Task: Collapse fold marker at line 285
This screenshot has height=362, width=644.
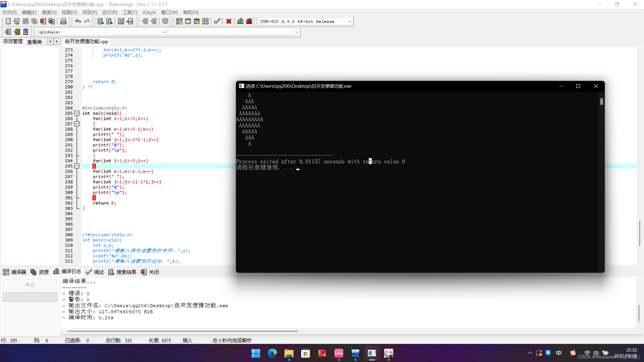Action: 77,113
